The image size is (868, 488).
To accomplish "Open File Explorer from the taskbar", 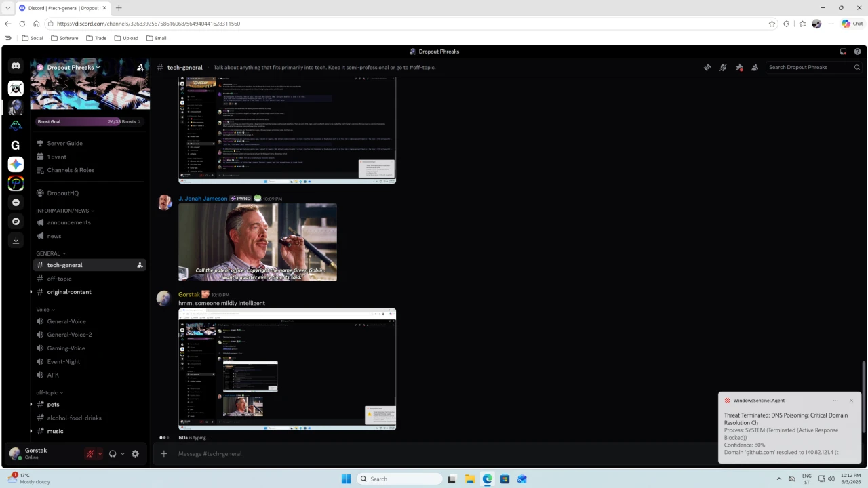I will tap(469, 479).
